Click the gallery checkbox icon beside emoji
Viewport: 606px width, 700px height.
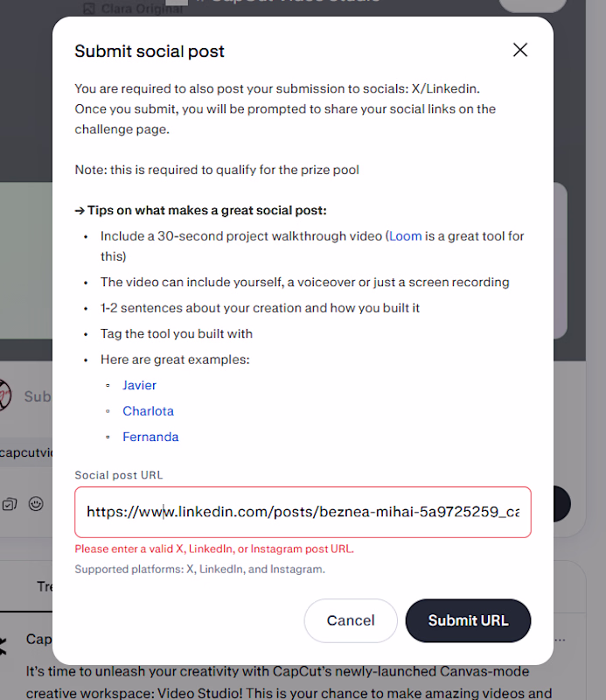(10, 504)
